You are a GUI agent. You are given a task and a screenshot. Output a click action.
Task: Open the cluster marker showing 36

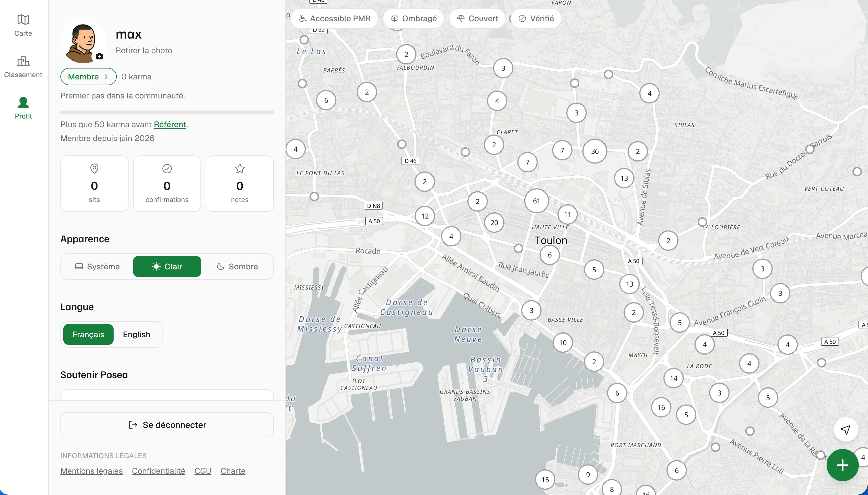(x=594, y=151)
